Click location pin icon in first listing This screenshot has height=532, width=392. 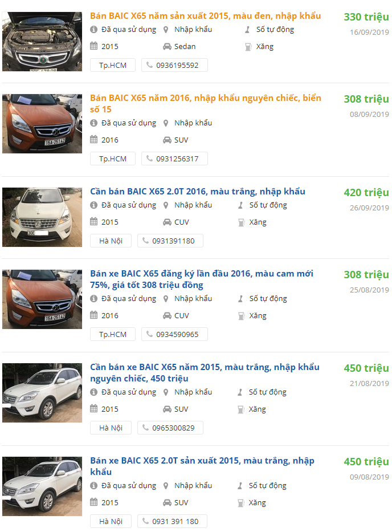pos(166,30)
